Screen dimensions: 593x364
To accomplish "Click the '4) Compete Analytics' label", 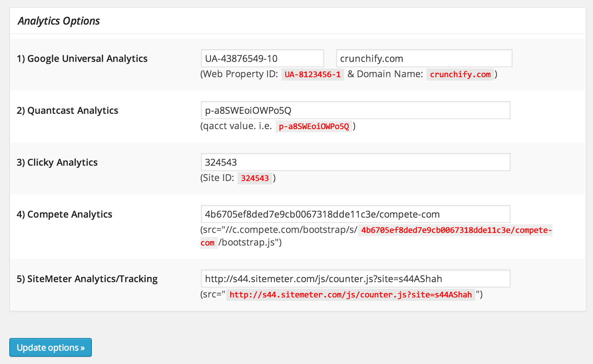I will (x=65, y=214).
